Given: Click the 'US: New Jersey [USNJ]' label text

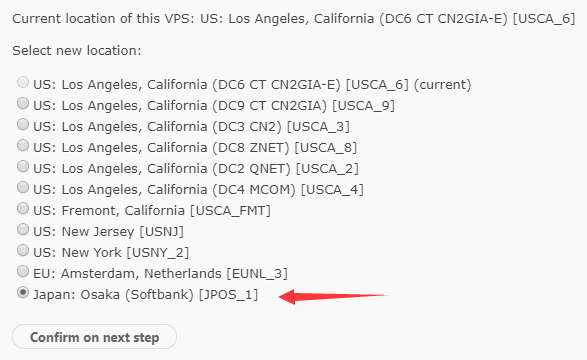Looking at the screenshot, I should 108,232.
